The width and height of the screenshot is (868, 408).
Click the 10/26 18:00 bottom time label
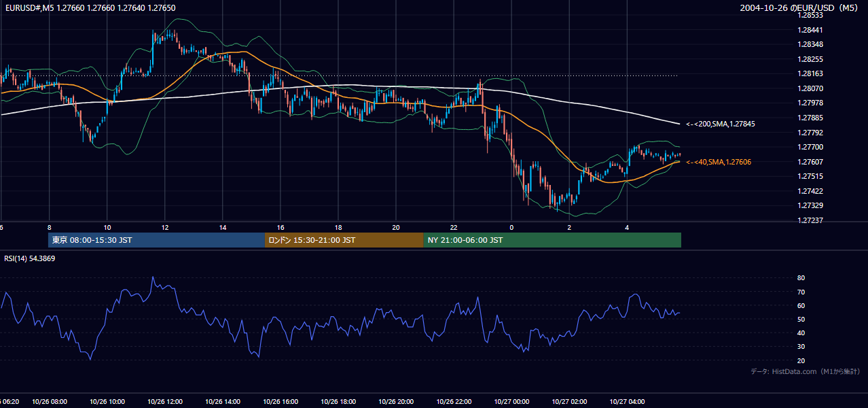(338, 402)
